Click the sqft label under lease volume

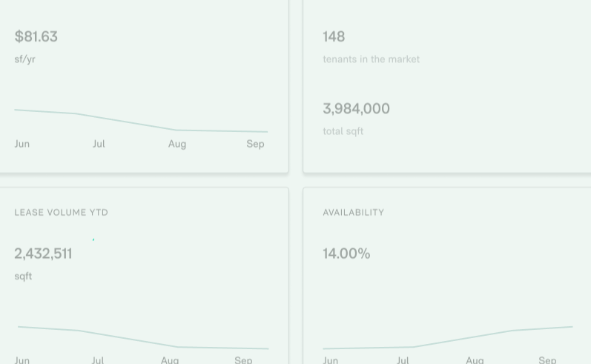[x=23, y=277]
